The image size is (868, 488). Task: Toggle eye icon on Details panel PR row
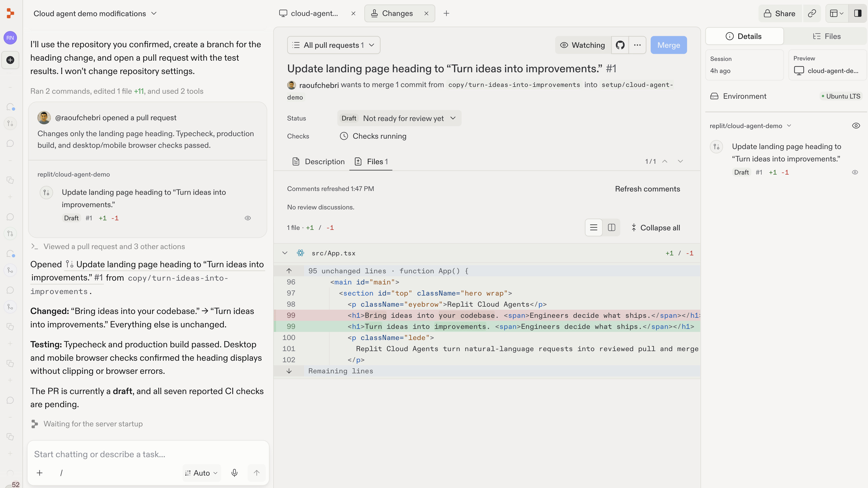tap(855, 172)
